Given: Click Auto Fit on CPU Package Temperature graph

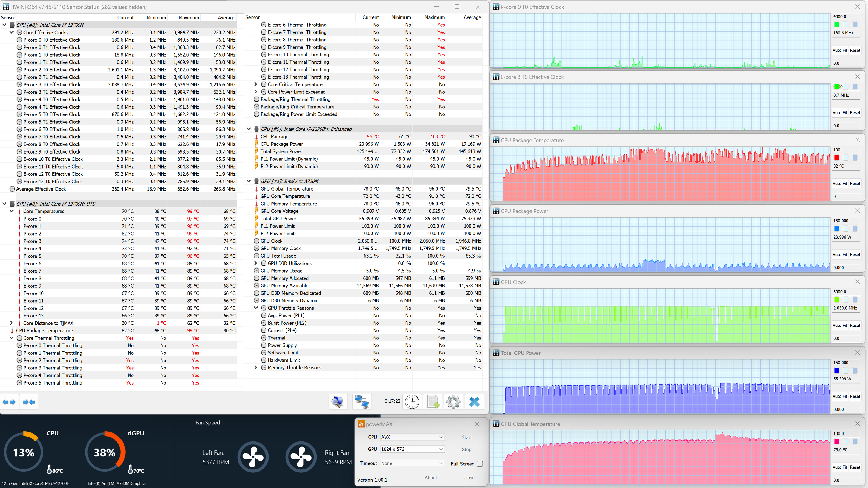Looking at the screenshot, I should [x=839, y=184].
